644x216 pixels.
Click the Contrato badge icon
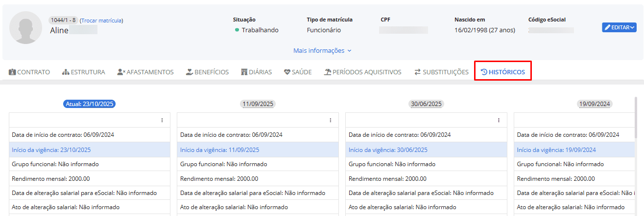tap(12, 72)
